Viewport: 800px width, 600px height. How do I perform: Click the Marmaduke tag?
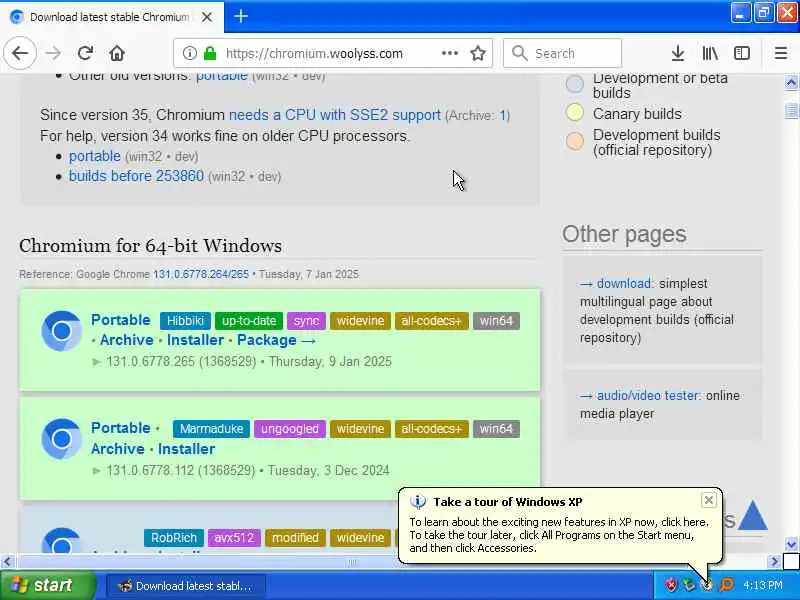[211, 429]
